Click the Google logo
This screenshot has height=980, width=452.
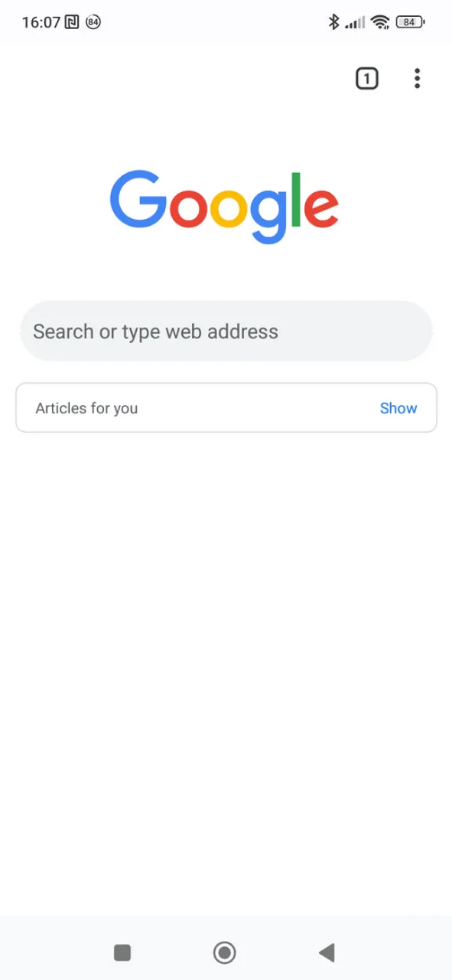pos(224,203)
